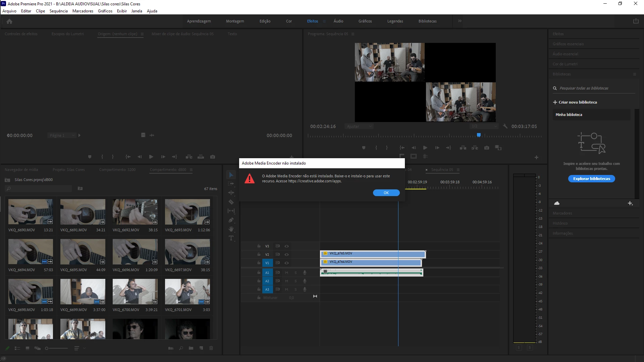Select the Razor tool in the tools panel
Viewport: 644px width, 362px height.
pyautogui.click(x=231, y=202)
